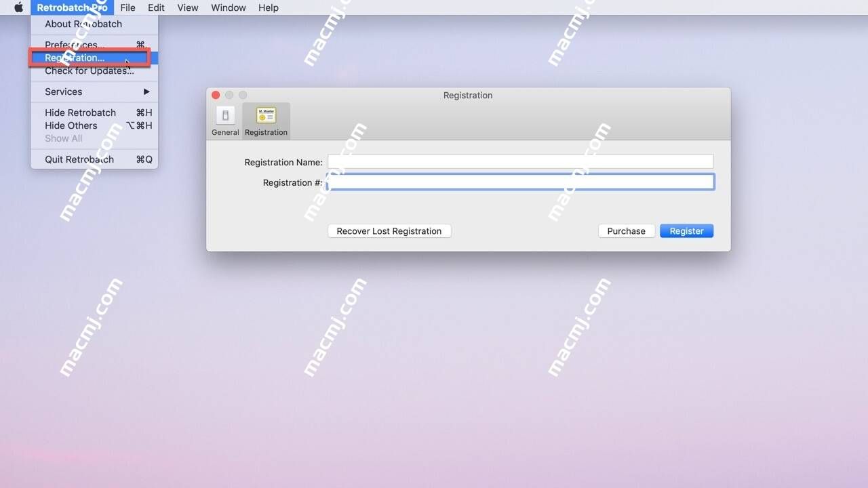Open the File menu
Image resolution: width=868 pixels, height=488 pixels.
127,7
